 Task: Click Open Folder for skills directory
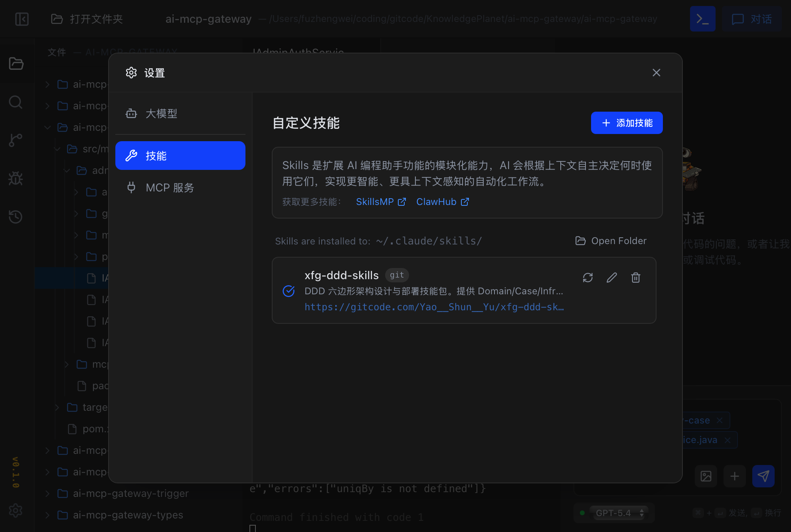[x=611, y=241]
